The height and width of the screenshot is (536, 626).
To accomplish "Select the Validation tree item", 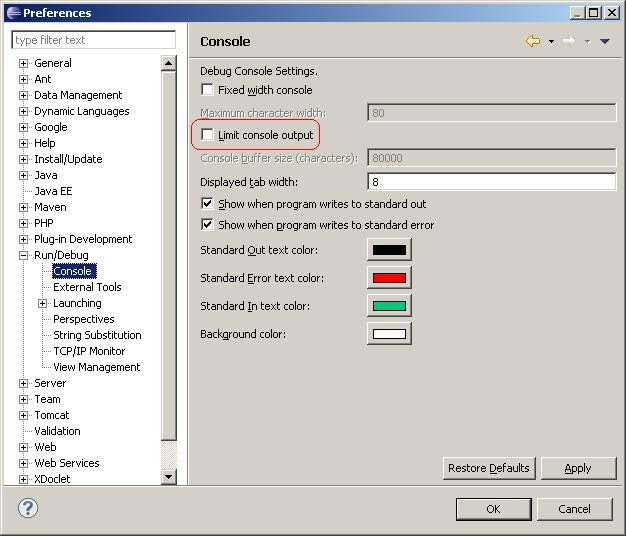I will point(57,431).
